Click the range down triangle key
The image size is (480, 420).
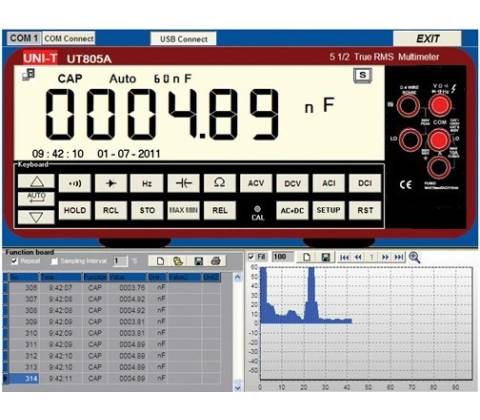pos(36,217)
